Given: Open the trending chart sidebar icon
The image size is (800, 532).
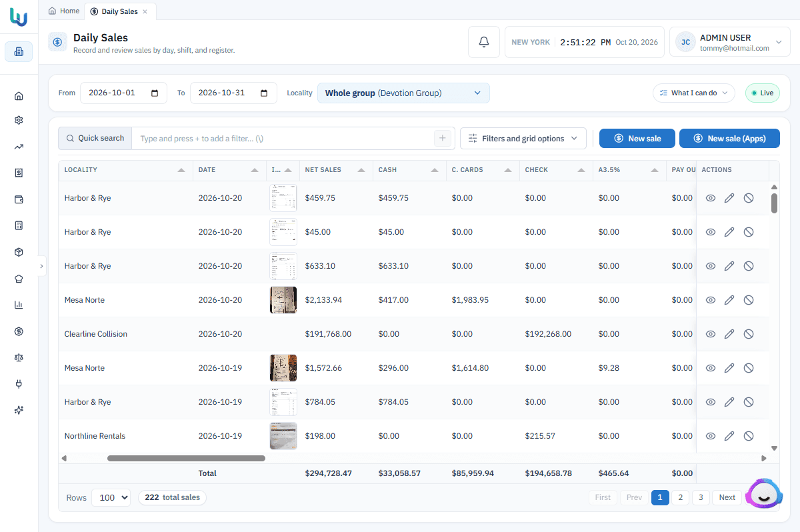Looking at the screenshot, I should pos(19,147).
